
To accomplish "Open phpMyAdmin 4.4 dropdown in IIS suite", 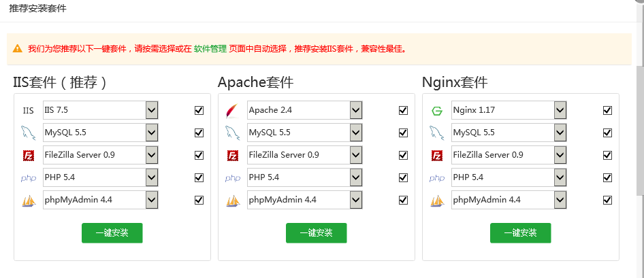I will 101,200.
